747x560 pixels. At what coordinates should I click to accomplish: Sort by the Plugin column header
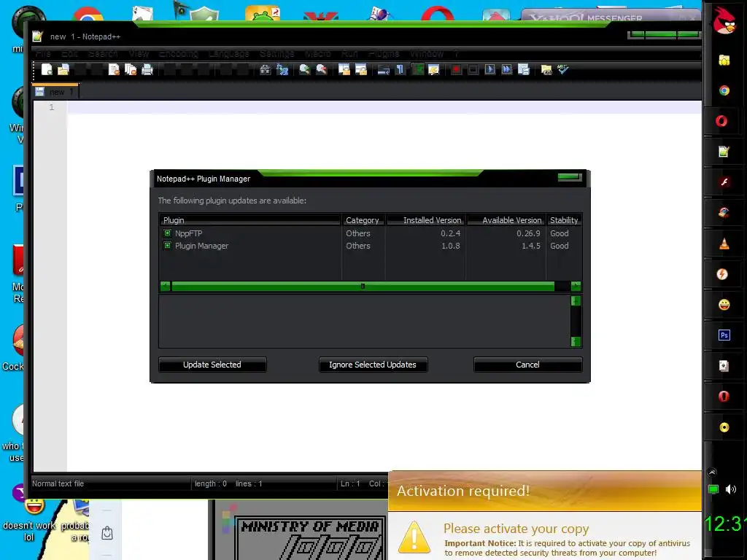click(x=250, y=220)
